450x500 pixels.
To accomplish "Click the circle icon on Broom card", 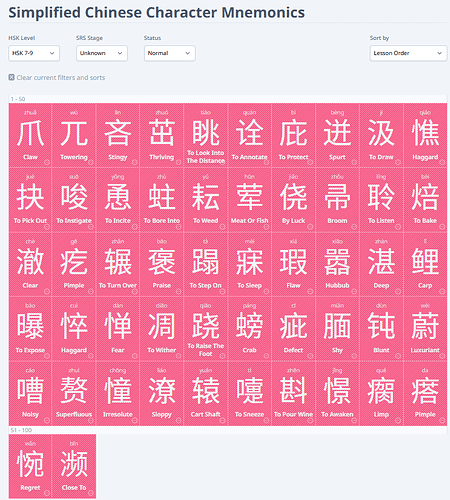I will pos(354,227).
